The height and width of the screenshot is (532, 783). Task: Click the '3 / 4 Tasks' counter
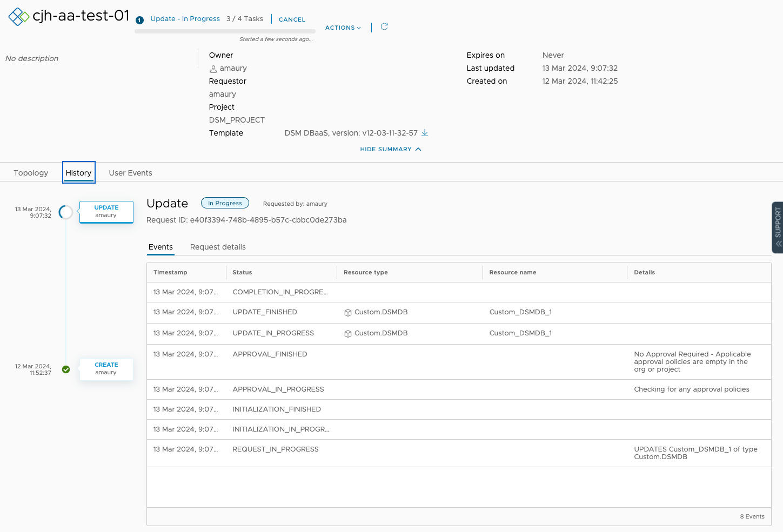245,19
